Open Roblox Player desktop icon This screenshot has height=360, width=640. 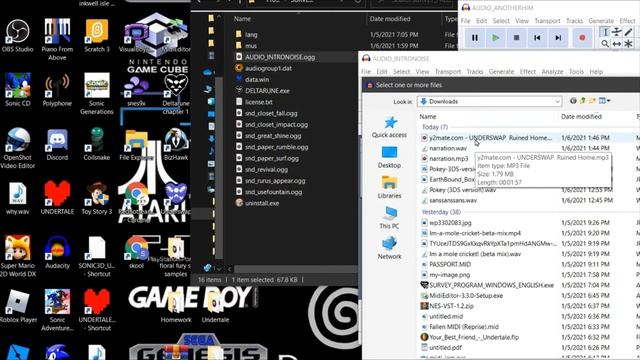[x=18, y=306]
